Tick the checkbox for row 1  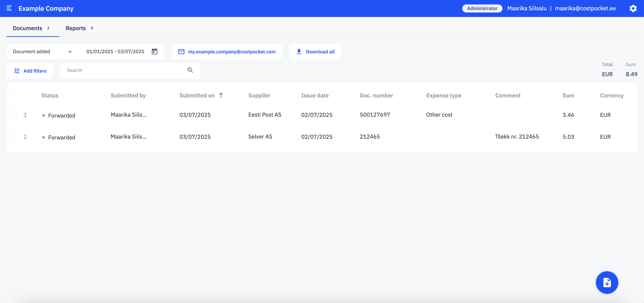click(x=13, y=114)
